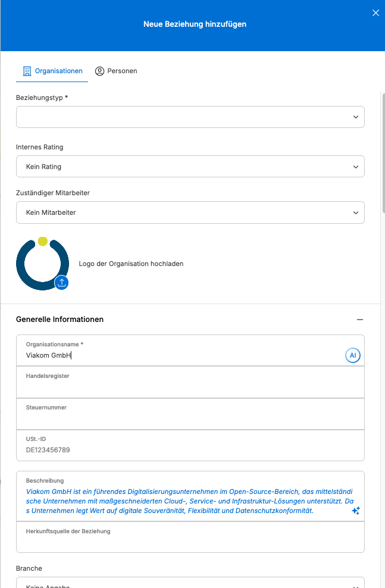This screenshot has height=588, width=385.
Task: Switch to the Personen tab
Action: (x=116, y=71)
